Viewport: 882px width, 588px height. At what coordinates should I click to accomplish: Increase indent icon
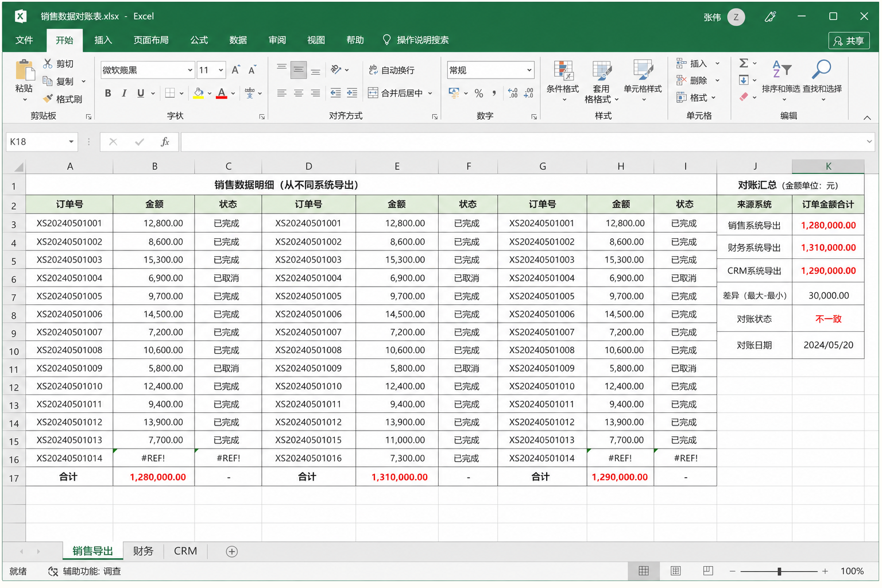352,93
